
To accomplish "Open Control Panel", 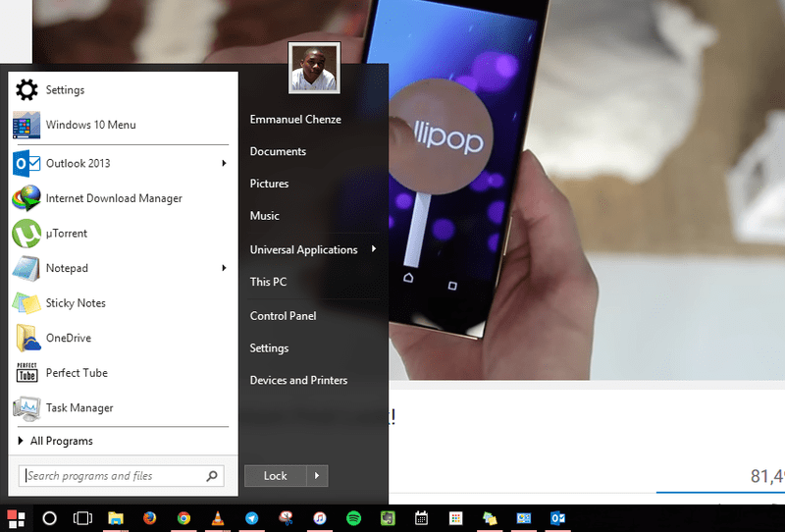I will (x=283, y=316).
